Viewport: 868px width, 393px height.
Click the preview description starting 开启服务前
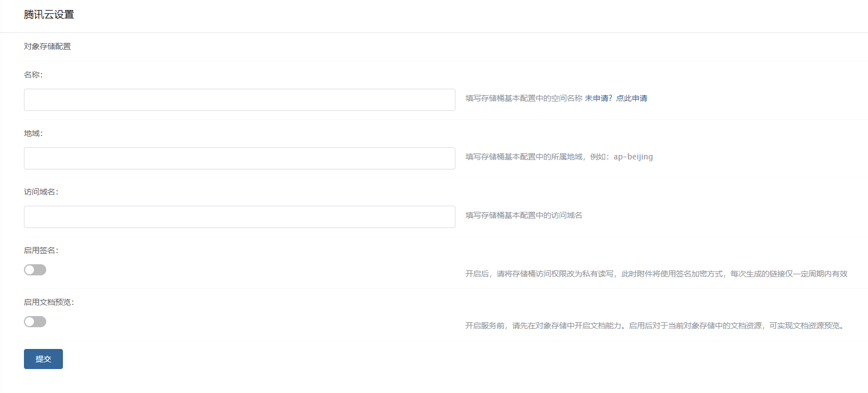click(656, 326)
